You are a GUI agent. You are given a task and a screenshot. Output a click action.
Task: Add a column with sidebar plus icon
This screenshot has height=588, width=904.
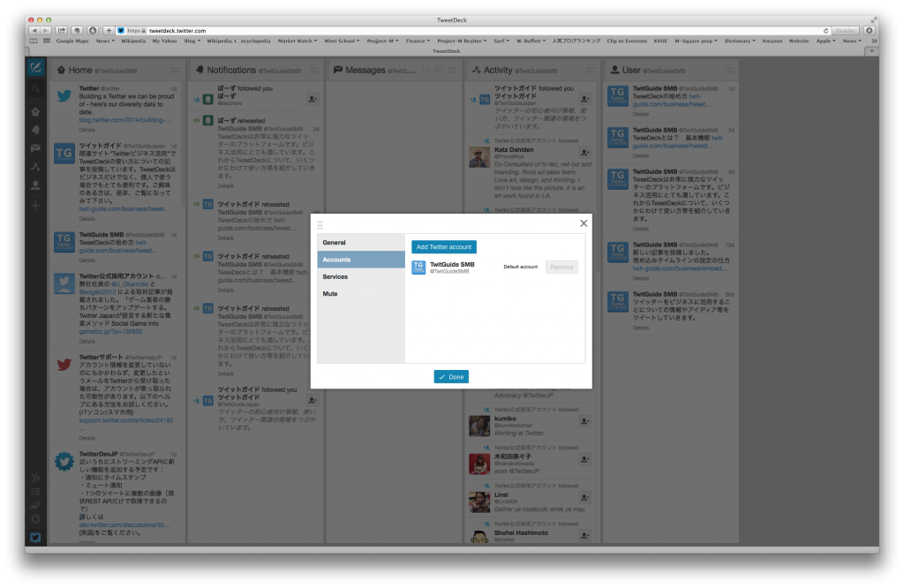[x=35, y=205]
